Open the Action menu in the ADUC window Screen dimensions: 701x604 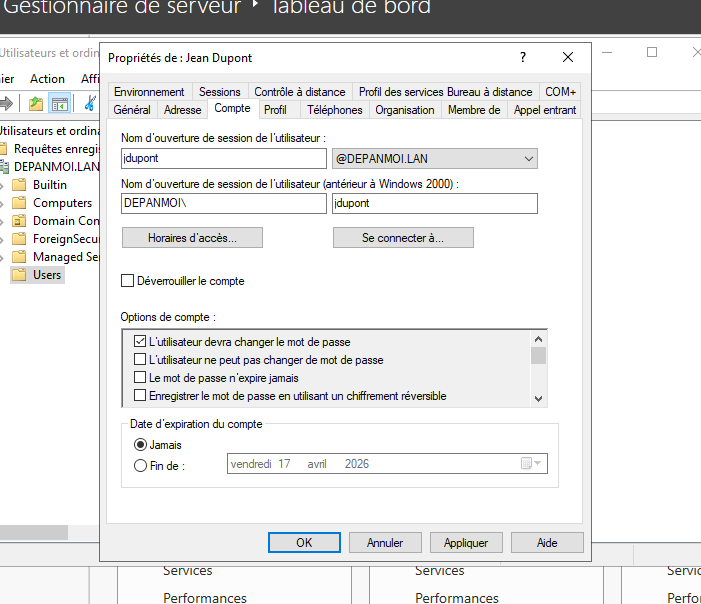(47, 79)
